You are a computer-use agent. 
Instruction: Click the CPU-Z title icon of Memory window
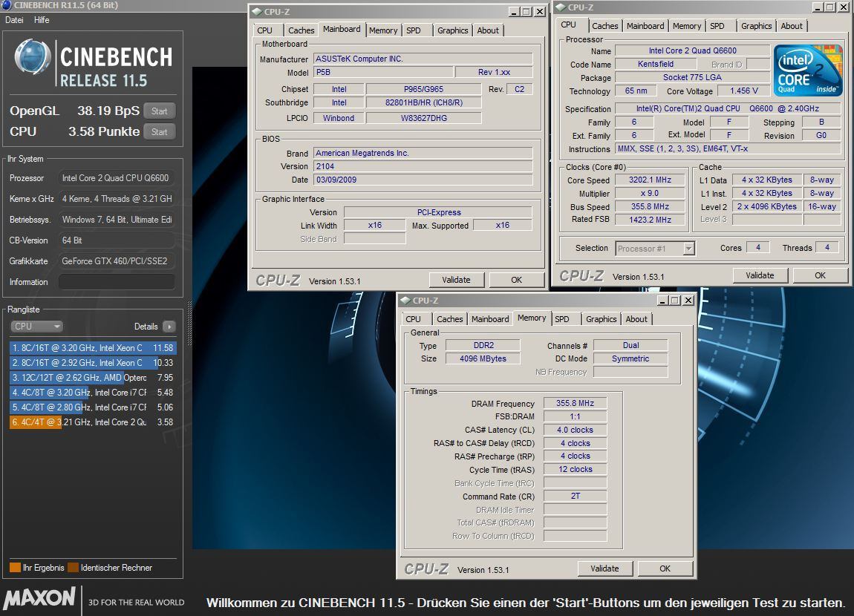(405, 301)
